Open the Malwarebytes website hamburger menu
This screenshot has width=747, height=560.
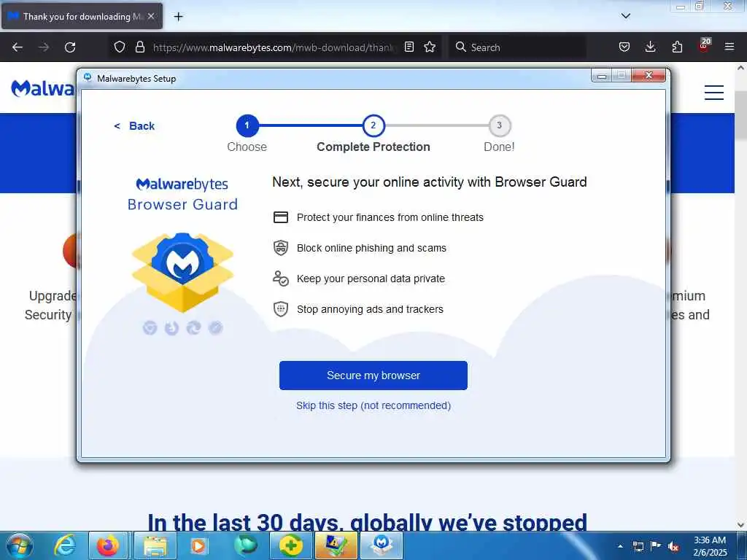tap(713, 92)
